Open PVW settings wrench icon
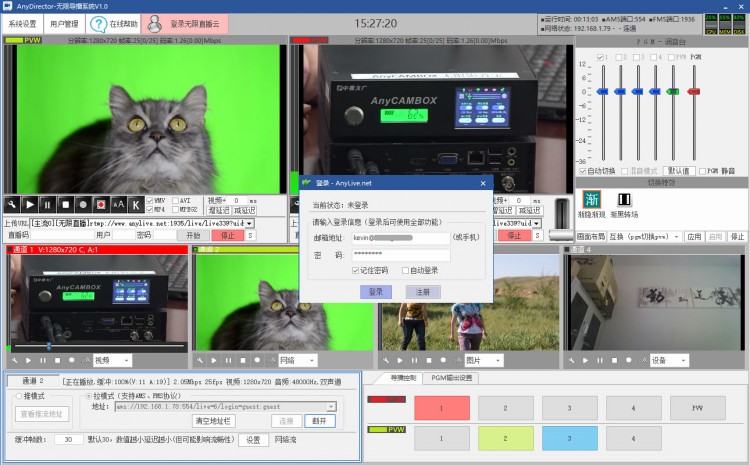750x465 pixels. (12, 205)
